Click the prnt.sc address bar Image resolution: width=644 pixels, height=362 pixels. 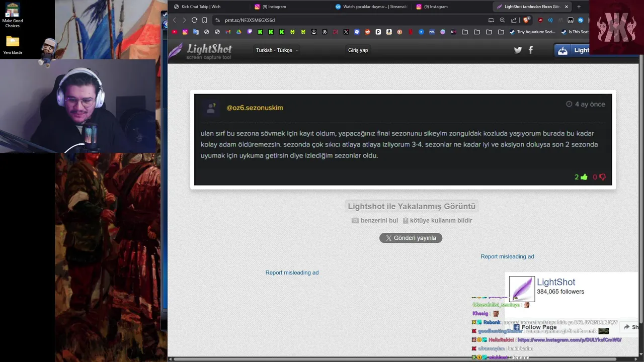[x=352, y=20]
